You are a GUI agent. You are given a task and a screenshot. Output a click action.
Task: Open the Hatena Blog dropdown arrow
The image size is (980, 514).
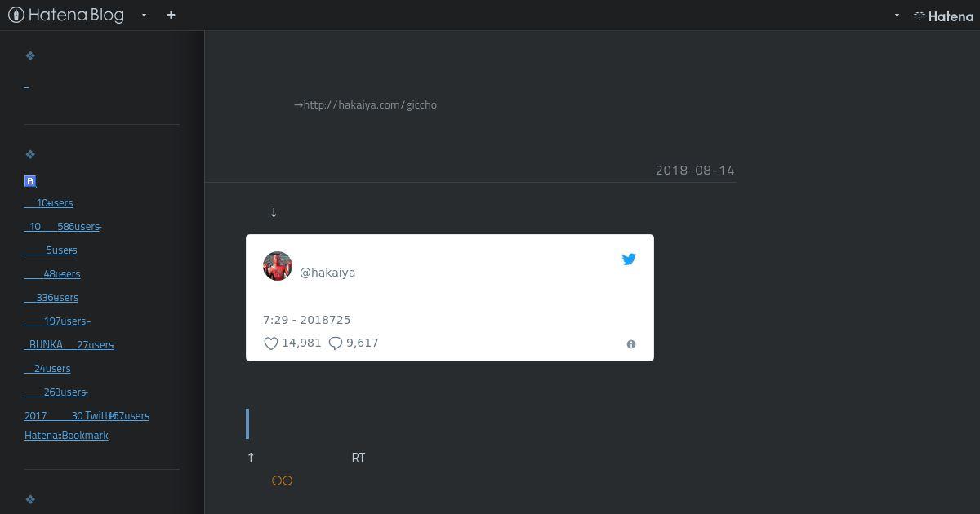pos(144,15)
